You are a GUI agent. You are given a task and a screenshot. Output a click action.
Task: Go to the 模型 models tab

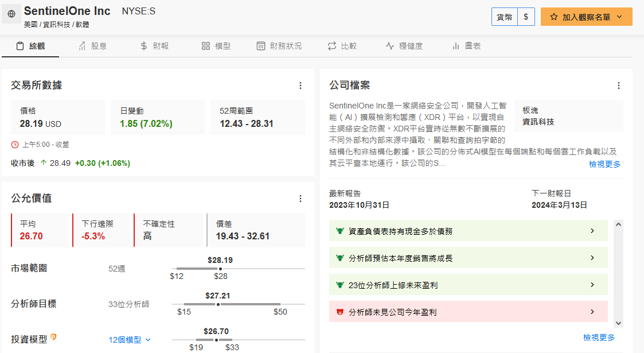point(216,46)
